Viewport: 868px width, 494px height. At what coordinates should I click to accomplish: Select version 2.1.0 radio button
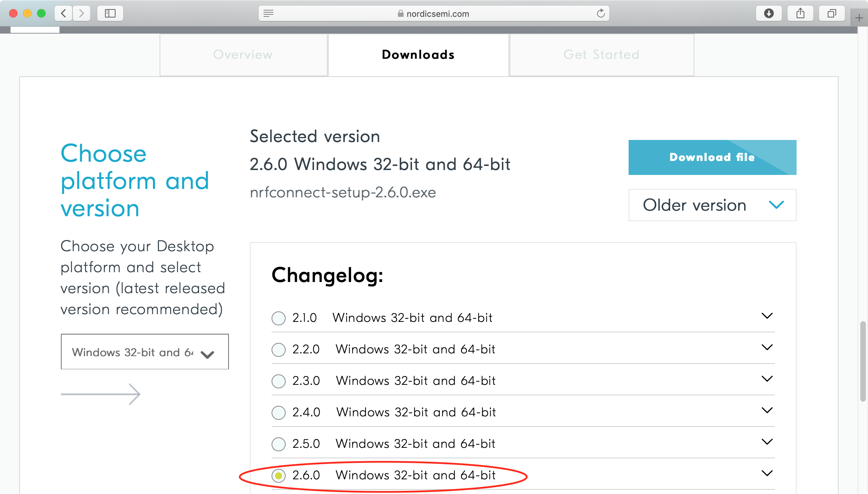pyautogui.click(x=279, y=318)
